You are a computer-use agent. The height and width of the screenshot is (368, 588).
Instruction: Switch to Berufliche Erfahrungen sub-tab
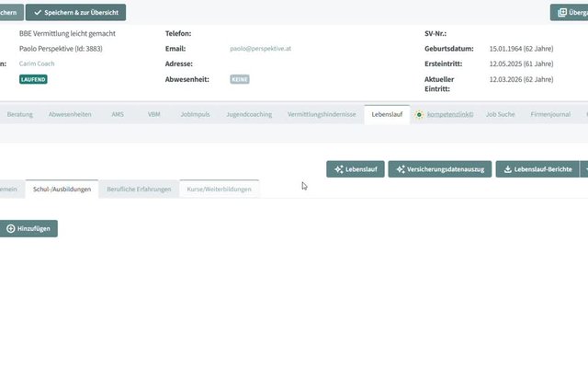[139, 189]
